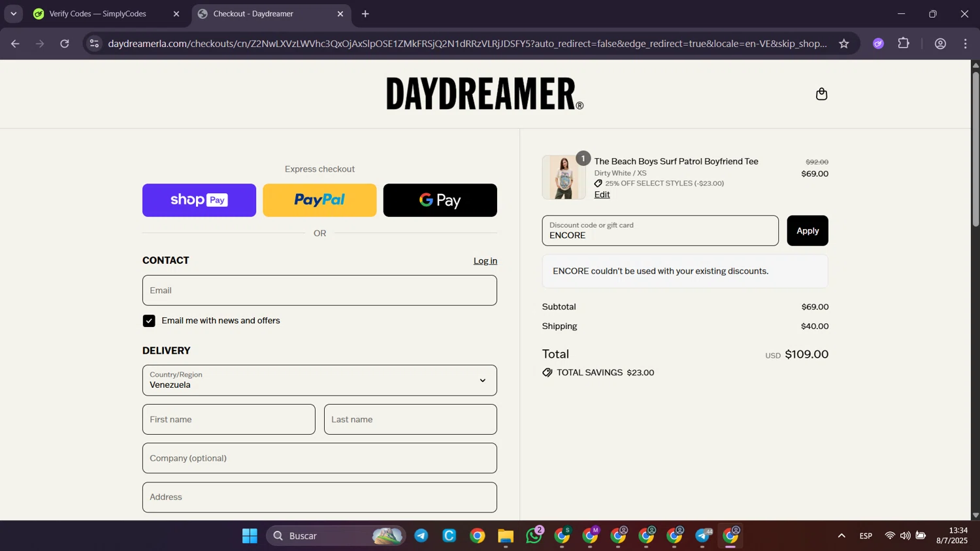Image resolution: width=980 pixels, height=551 pixels.
Task: Click the Address input field
Action: (319, 497)
